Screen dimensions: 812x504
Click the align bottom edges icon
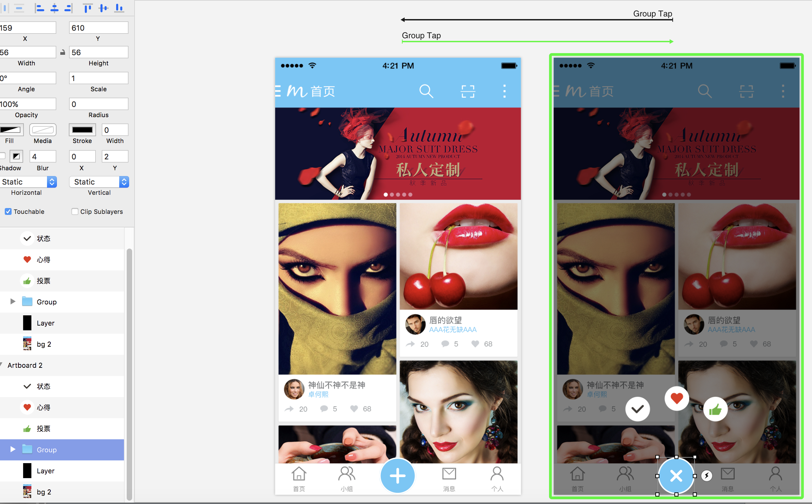(x=119, y=8)
